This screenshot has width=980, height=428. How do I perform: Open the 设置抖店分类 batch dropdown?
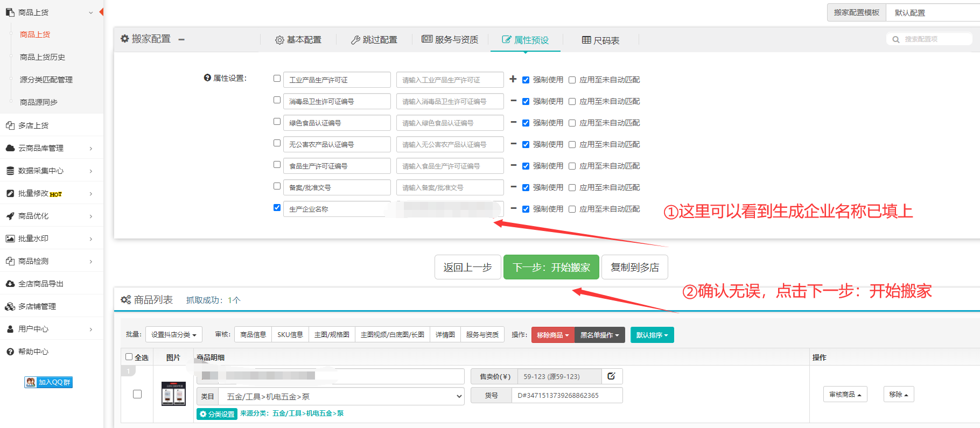pos(173,335)
